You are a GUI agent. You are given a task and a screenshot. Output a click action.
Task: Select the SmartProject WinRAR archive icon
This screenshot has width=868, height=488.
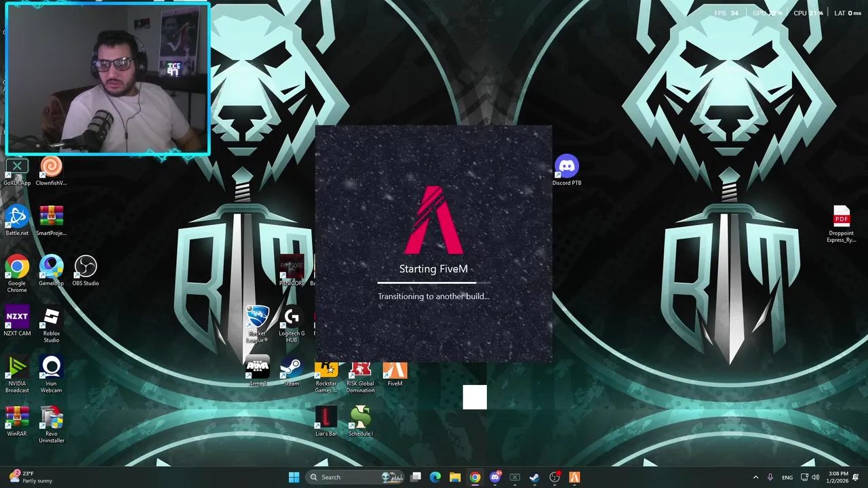tap(51, 221)
